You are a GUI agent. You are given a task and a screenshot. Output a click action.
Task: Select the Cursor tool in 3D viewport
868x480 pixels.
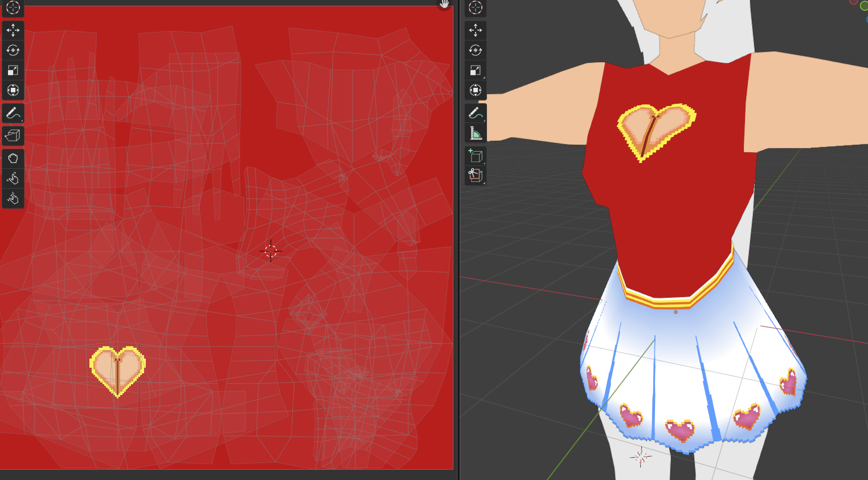(x=475, y=7)
